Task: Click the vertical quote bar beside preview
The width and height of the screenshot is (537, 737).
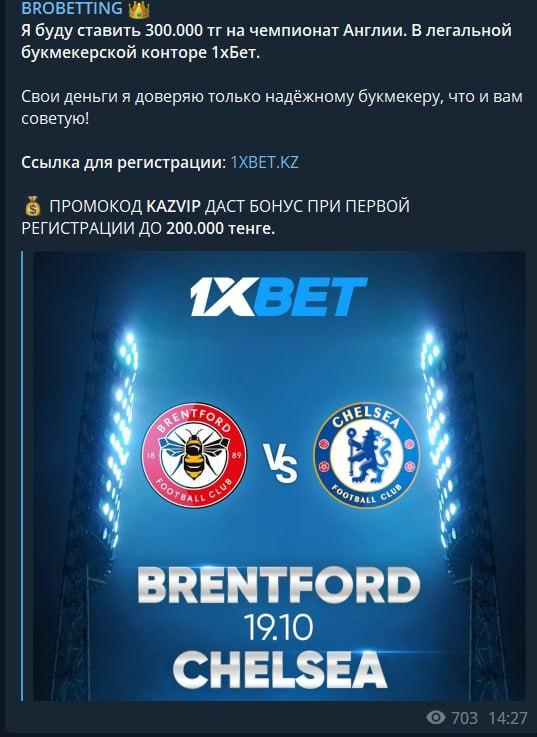Action: tap(22, 476)
